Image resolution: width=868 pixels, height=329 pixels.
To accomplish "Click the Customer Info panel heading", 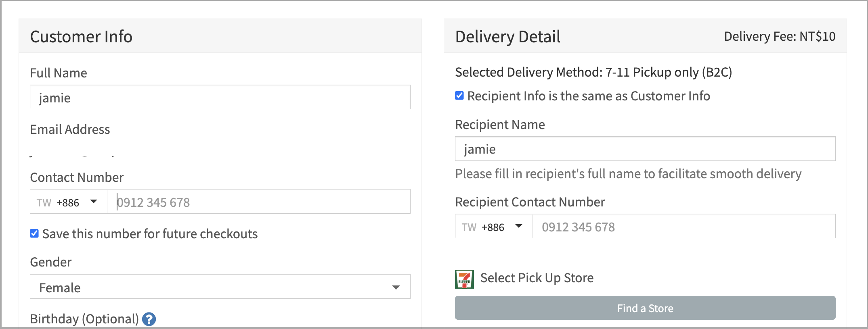I will coord(81,36).
